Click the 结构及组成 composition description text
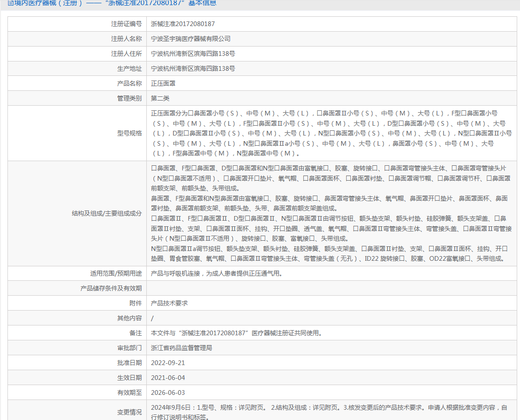The image size is (520, 420). tap(331, 213)
